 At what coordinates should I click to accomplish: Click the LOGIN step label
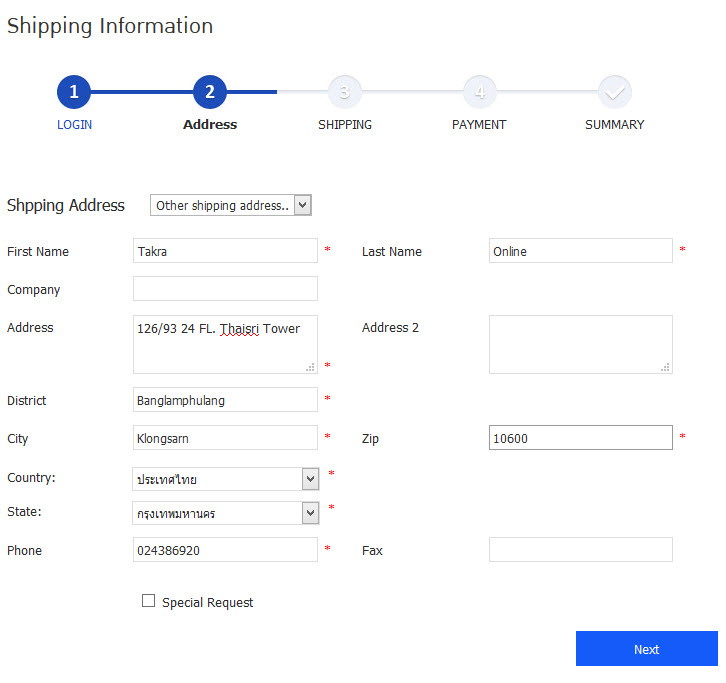[74, 125]
